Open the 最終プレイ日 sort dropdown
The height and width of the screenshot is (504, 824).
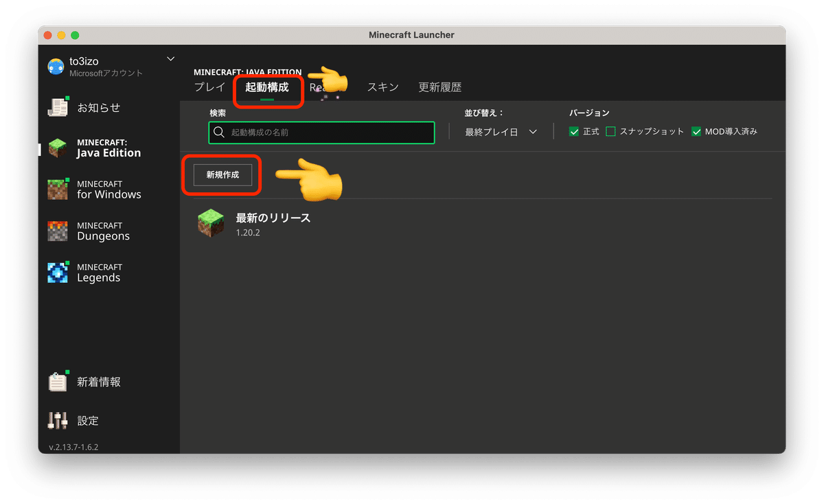501,132
